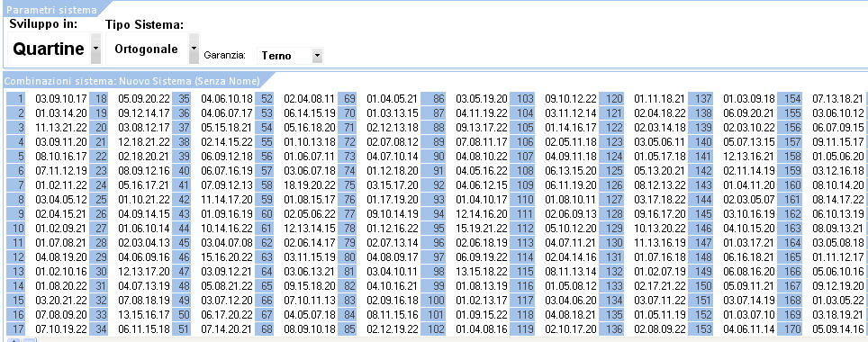
Task: Select combination 05.09.20.22
Action: pyautogui.click(x=144, y=99)
